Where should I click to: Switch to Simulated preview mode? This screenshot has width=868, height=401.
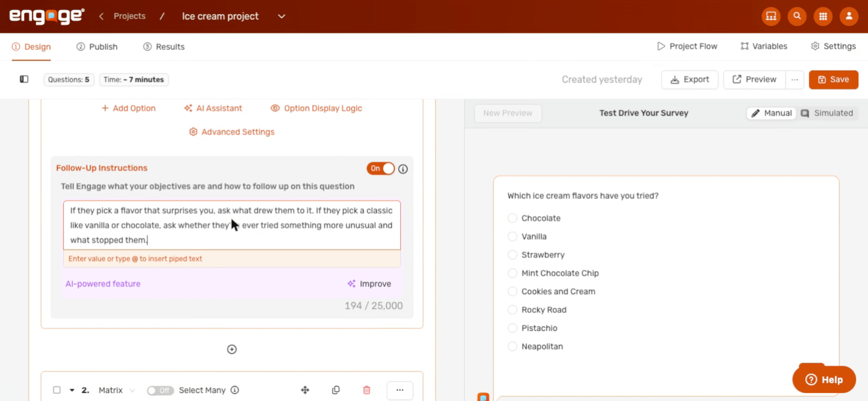827,113
